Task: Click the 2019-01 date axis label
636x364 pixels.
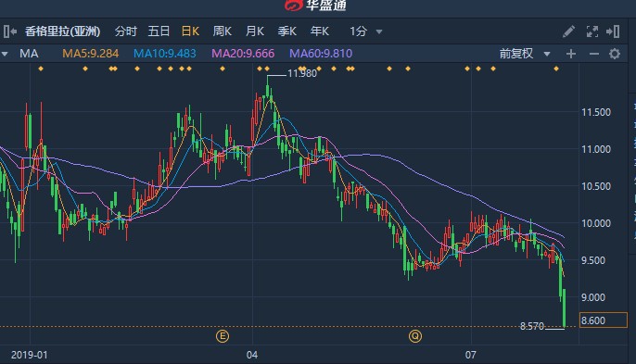Action: pos(30,355)
